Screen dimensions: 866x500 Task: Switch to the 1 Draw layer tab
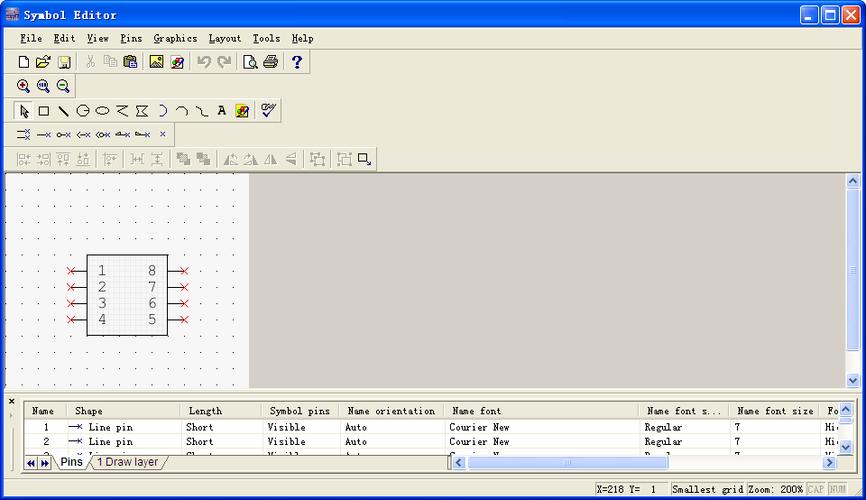click(128, 462)
